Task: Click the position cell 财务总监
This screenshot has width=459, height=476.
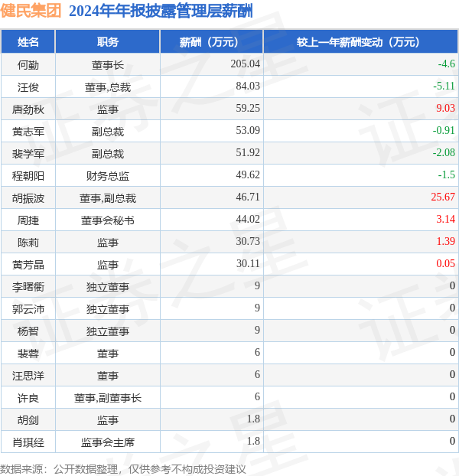Action: pyautogui.click(x=108, y=176)
